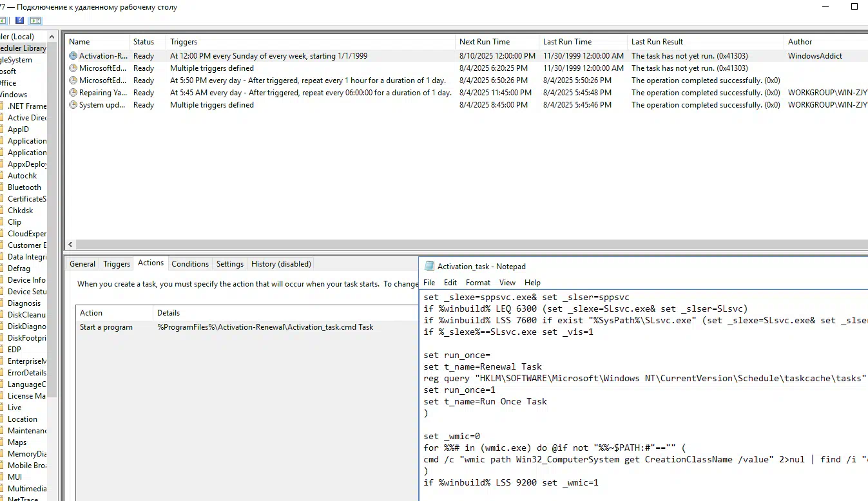Select the Start a program action row
The height and width of the screenshot is (501, 868).
(106, 327)
